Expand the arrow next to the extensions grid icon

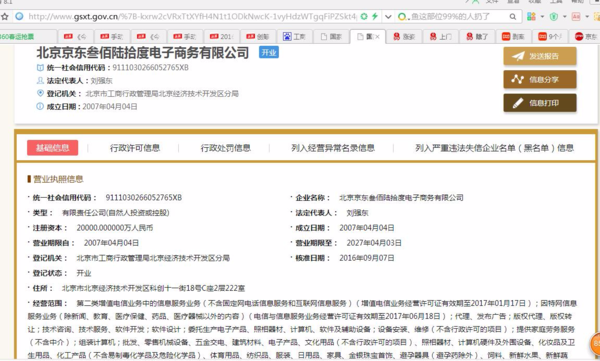point(542,16)
